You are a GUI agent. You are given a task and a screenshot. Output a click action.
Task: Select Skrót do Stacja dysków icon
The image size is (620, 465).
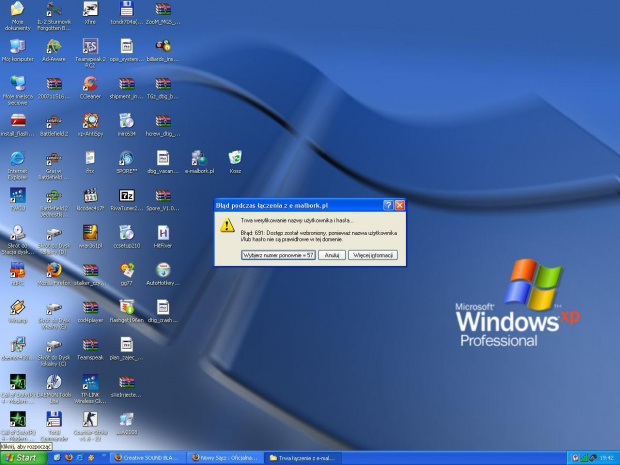pos(17,240)
